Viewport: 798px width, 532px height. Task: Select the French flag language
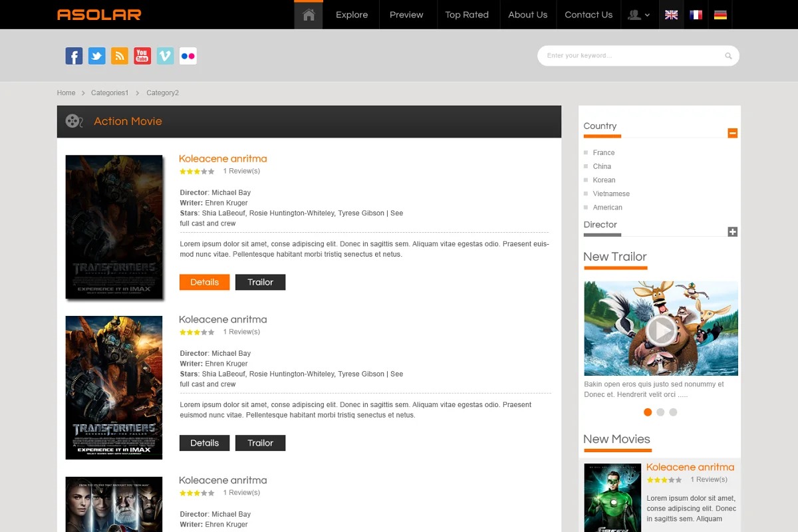tap(696, 15)
